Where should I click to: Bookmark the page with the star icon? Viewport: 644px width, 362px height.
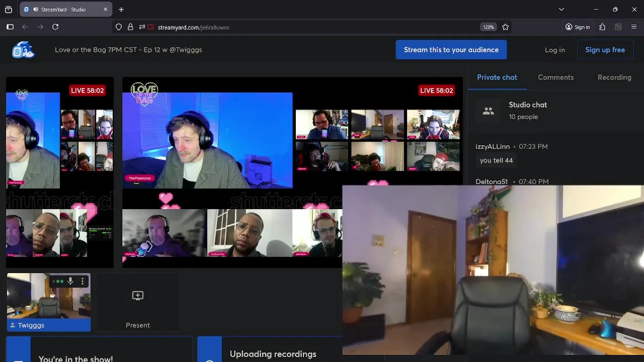(506, 27)
